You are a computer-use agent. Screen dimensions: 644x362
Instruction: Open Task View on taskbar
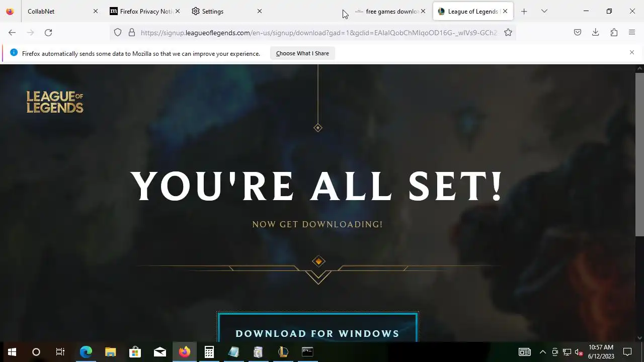(60, 352)
